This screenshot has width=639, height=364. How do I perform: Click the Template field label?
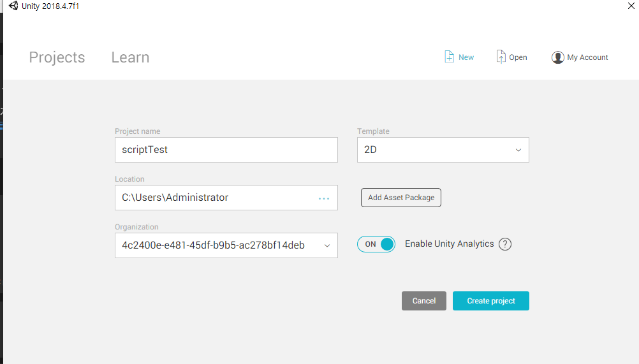373,131
